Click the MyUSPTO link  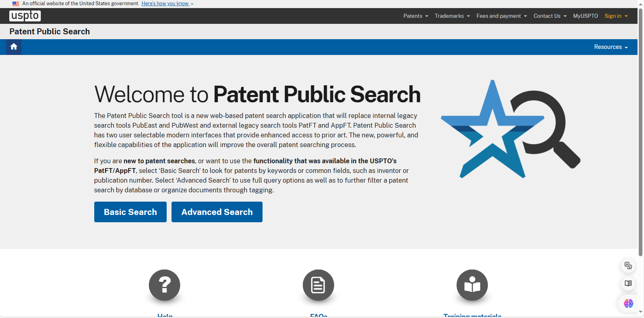(585, 16)
